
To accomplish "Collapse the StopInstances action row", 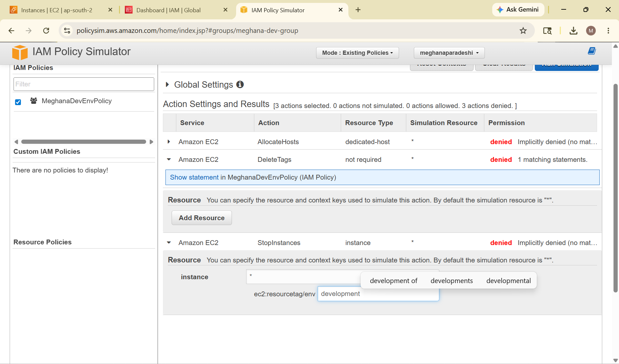I will click(169, 243).
